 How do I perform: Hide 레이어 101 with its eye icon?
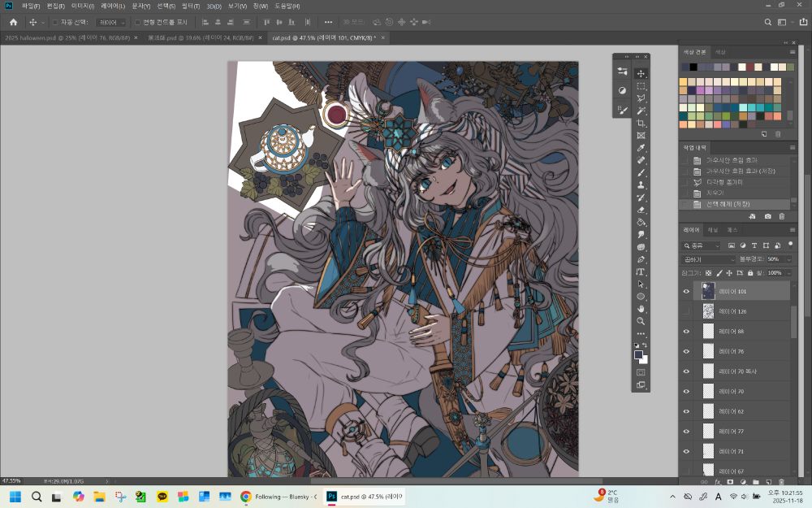[686, 291]
